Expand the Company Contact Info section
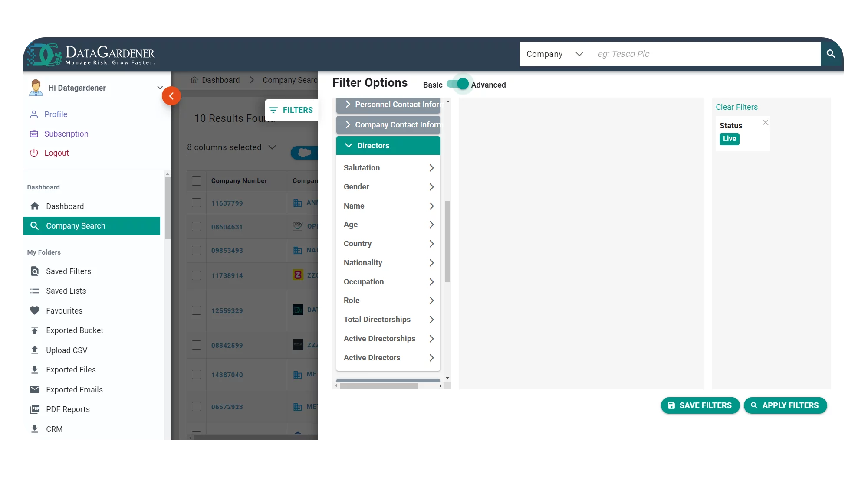 pyautogui.click(x=388, y=124)
